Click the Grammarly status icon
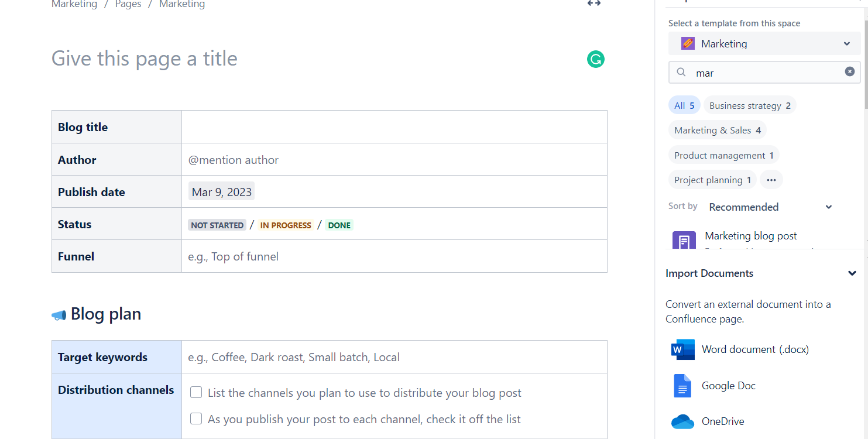 click(595, 59)
